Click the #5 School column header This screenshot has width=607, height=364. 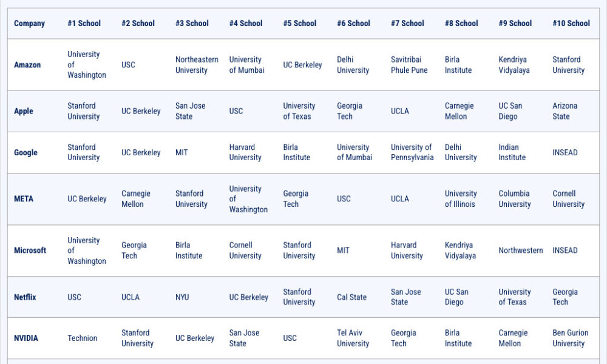click(x=299, y=24)
